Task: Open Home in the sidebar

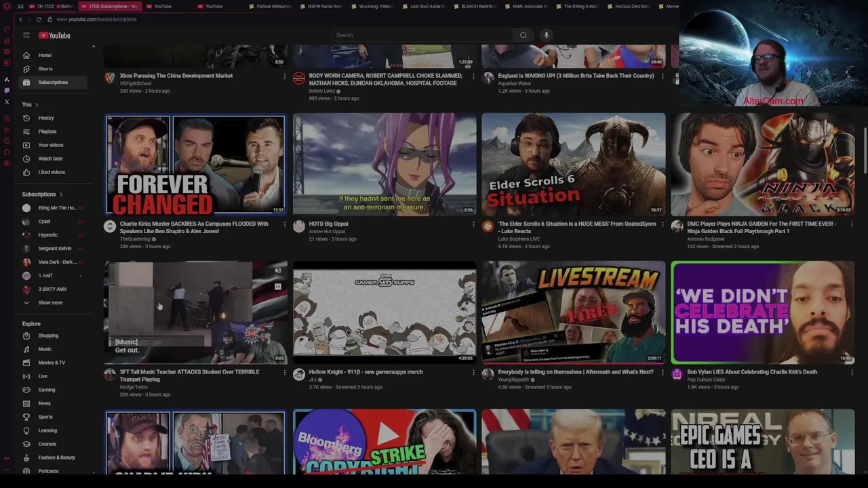Action: click(x=53, y=55)
